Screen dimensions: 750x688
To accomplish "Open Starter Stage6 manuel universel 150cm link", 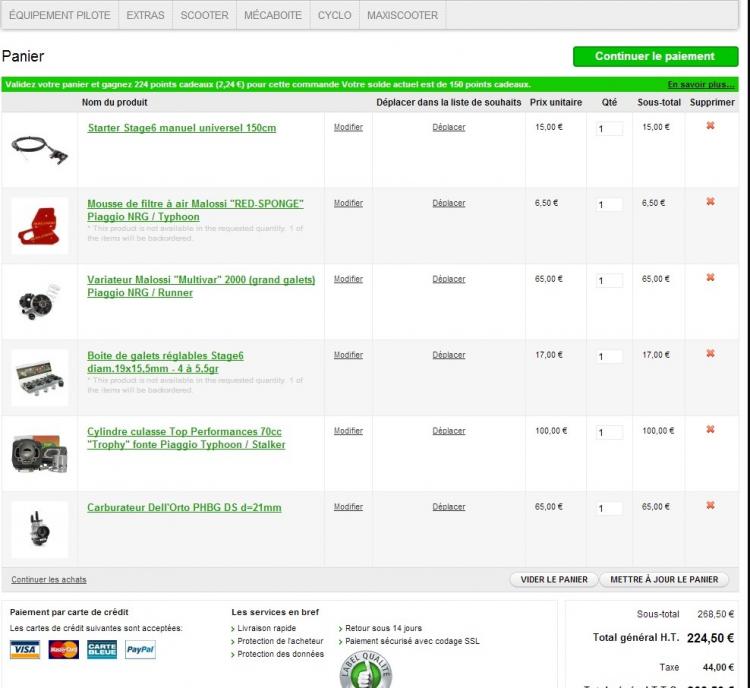I will click(182, 128).
